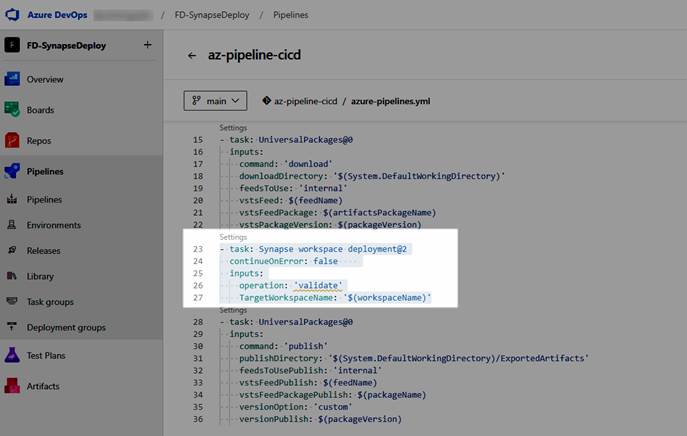Click line 18 downloadDirectory value
This screenshot has height=436, width=687.
coord(419,176)
